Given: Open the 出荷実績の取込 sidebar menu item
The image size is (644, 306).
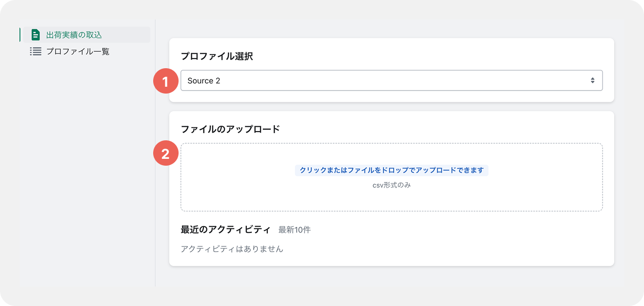Looking at the screenshot, I should [x=74, y=35].
